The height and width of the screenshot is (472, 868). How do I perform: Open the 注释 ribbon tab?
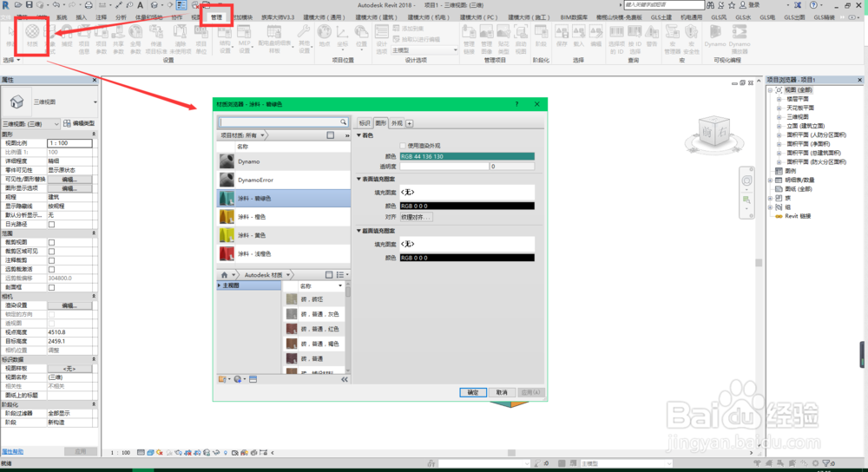[x=101, y=17]
